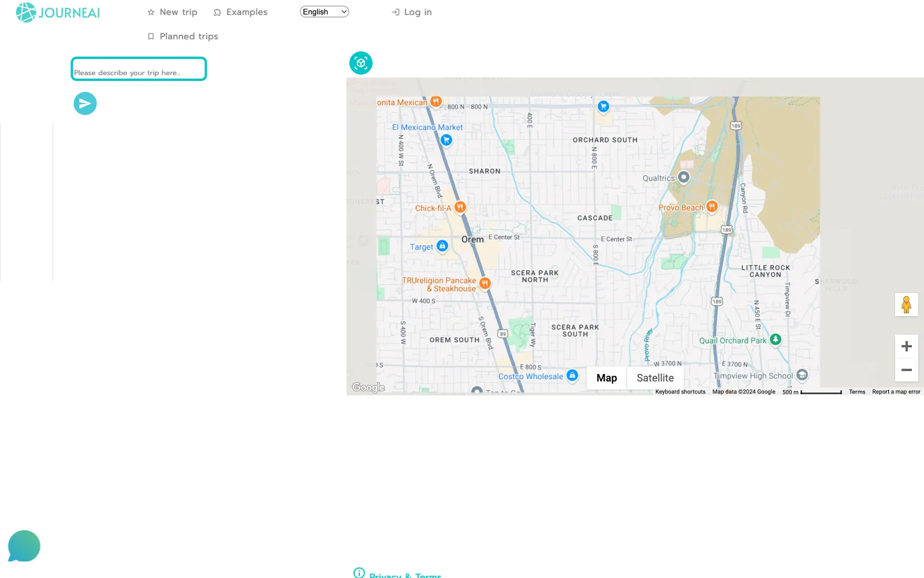The height and width of the screenshot is (578, 924).
Task: Open the Privacy & Terms link
Action: point(405,575)
